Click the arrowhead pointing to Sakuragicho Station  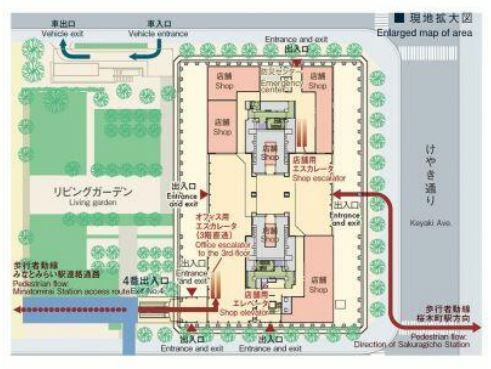click(476, 327)
